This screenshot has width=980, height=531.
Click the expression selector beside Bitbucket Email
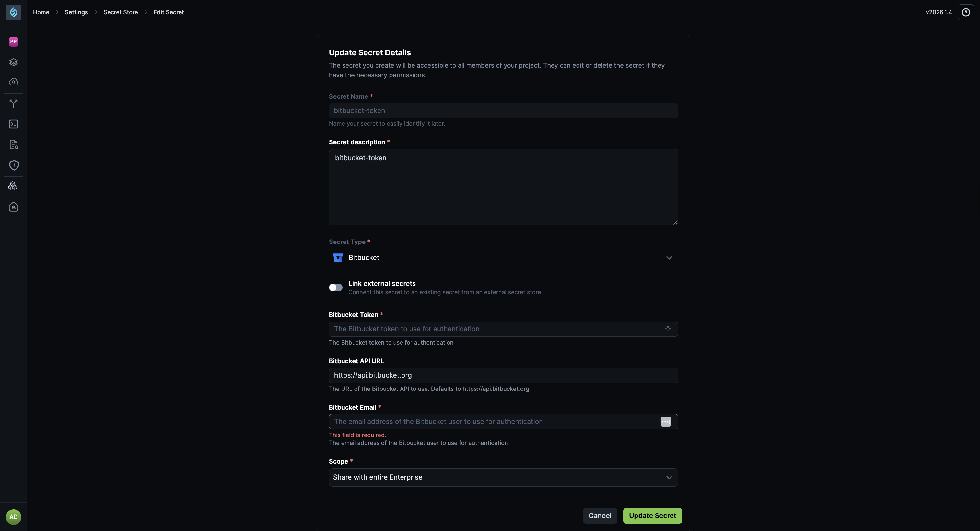[x=665, y=422]
